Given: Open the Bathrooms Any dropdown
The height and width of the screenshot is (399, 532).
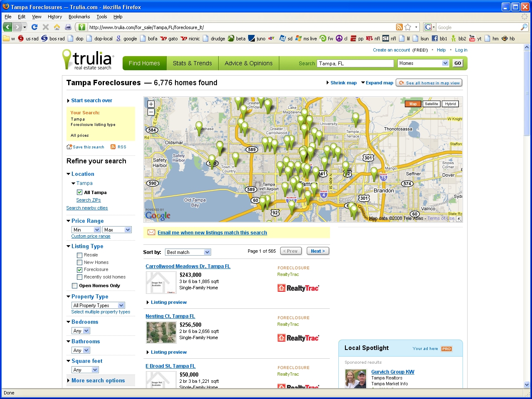Looking at the screenshot, I should (x=81, y=350).
